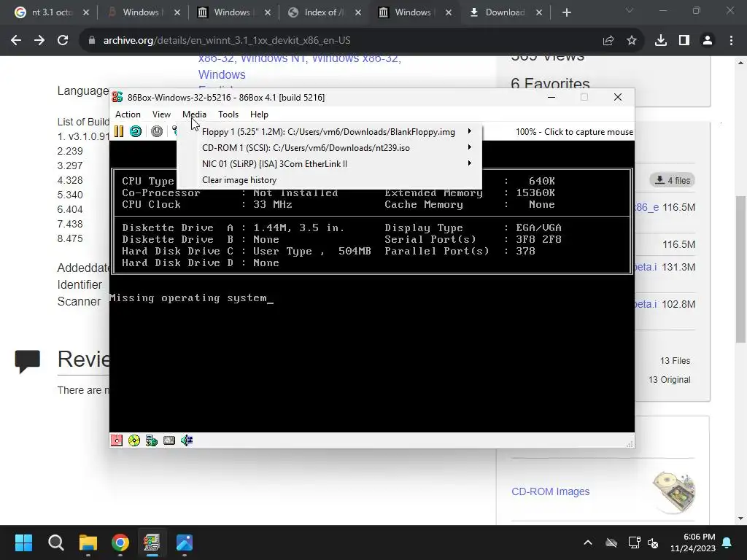Click the file link next to 102.8M
Viewport: 747px width, 560px height.
pos(646,304)
